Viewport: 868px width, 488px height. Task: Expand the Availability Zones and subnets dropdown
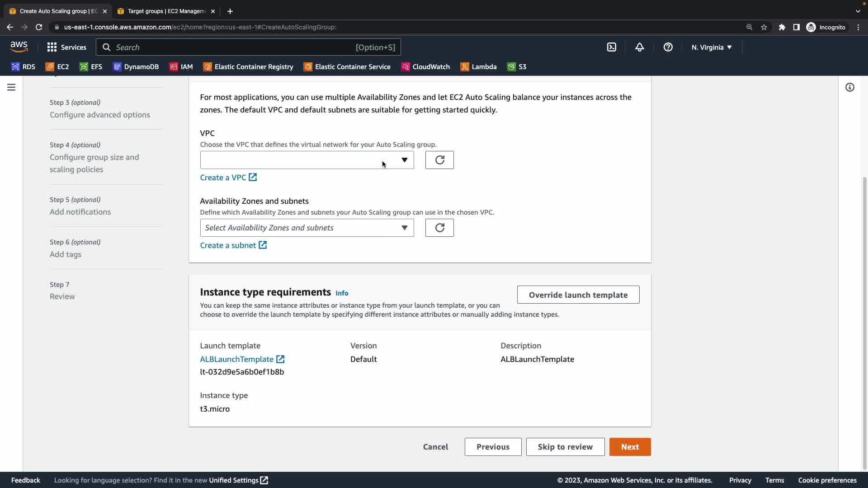click(x=307, y=228)
